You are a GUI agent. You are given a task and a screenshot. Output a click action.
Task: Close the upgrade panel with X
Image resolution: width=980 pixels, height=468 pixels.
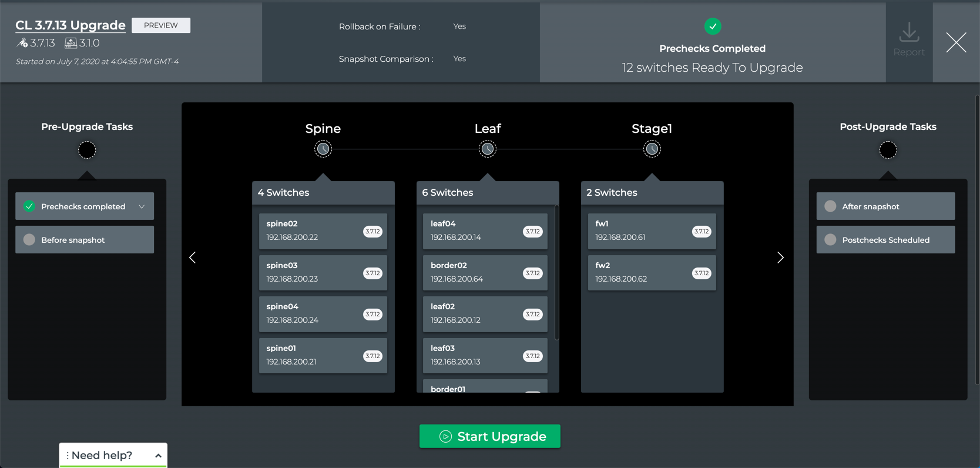click(956, 42)
